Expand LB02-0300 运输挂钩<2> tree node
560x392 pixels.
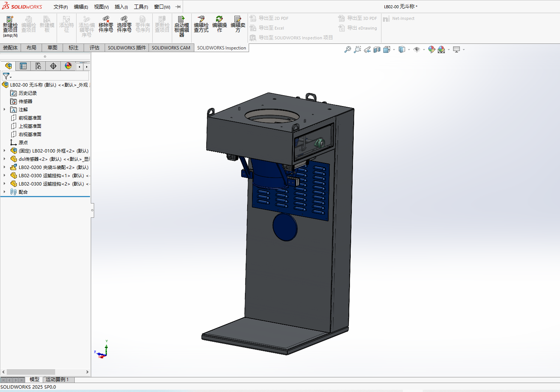click(5, 184)
